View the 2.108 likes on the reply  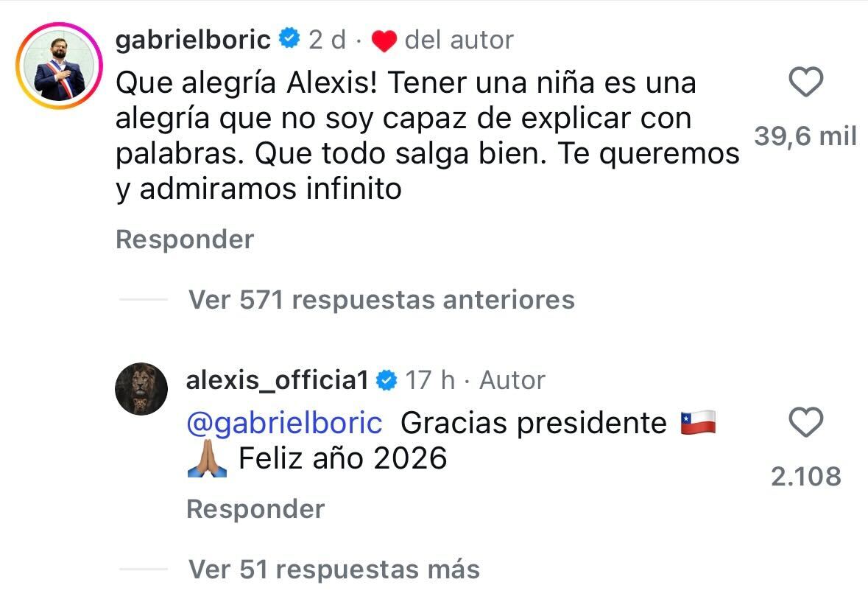(x=805, y=477)
